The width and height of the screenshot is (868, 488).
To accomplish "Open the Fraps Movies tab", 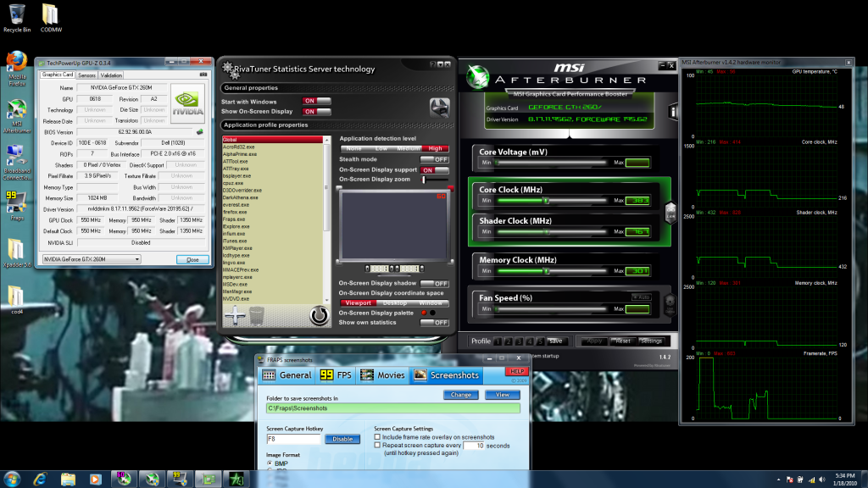I will [x=382, y=375].
